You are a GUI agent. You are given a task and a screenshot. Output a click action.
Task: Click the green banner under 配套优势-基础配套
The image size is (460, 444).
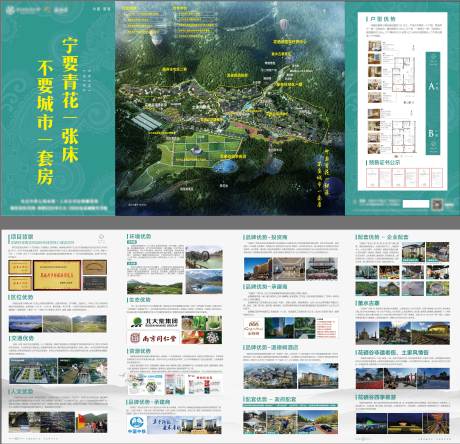tap(290, 406)
